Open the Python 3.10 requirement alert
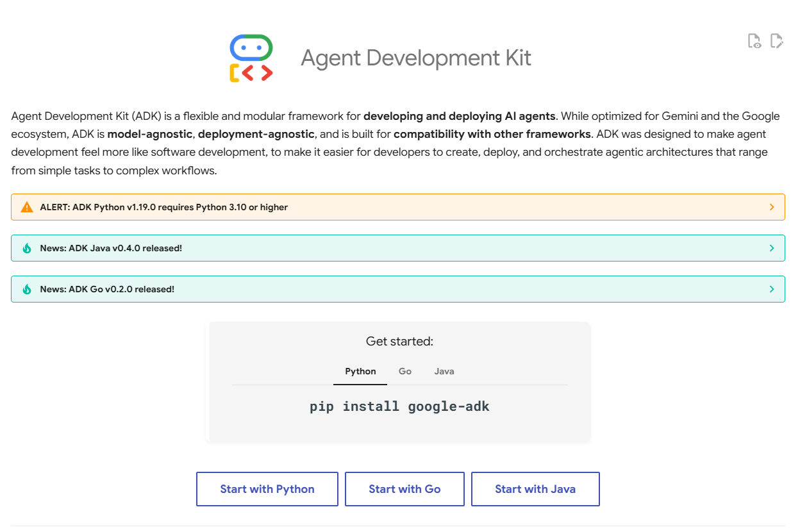This screenshot has height=532, width=800. tap(163, 206)
